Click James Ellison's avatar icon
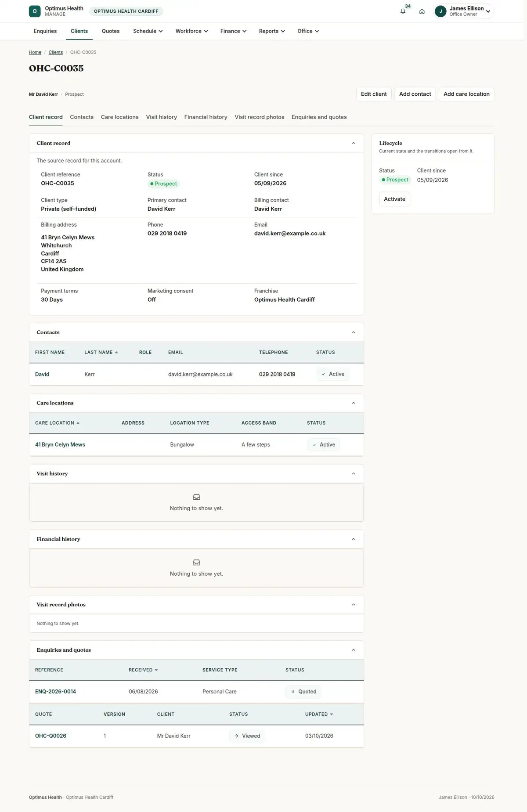Screen dimensions: 527x812 (440, 11)
